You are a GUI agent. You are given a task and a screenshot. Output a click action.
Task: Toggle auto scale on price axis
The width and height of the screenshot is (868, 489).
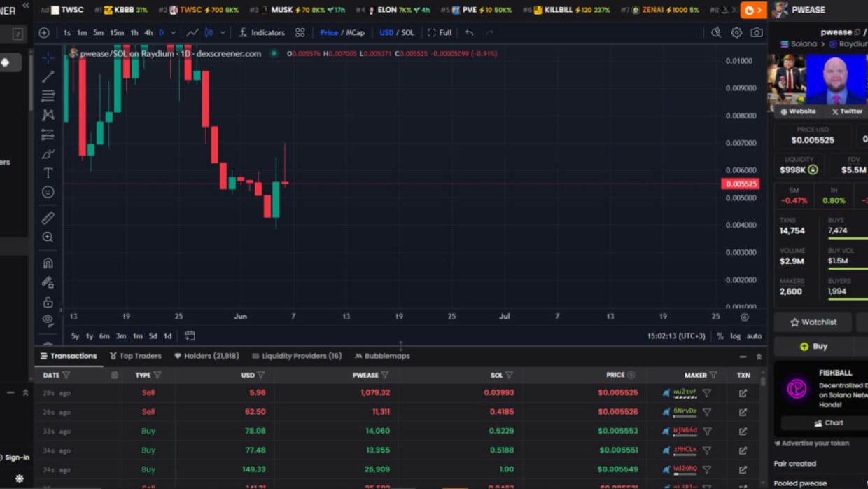pyautogui.click(x=754, y=336)
